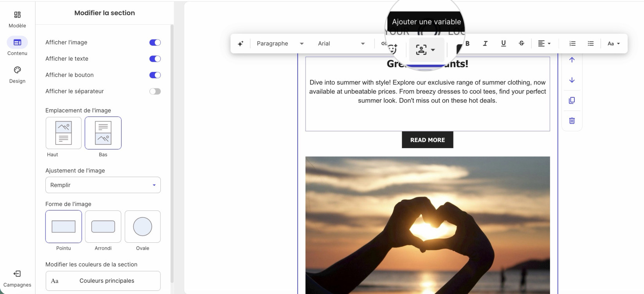644x294 pixels.
Task: Enable Afficher le séparateur switch
Action: [155, 91]
